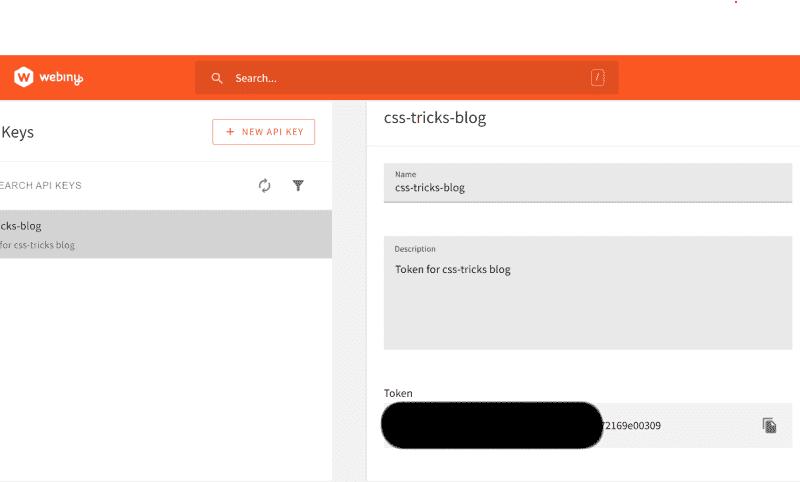Viewport: 800px width, 482px height.
Task: Edit the Description text area
Action: coord(588,293)
